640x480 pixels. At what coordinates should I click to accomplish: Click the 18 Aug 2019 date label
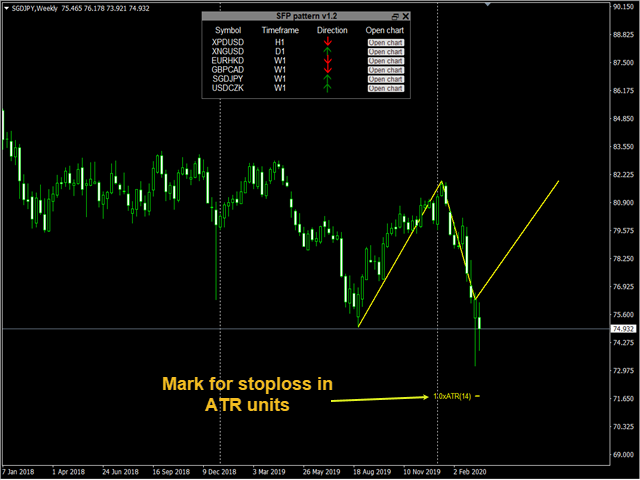pyautogui.click(x=372, y=472)
